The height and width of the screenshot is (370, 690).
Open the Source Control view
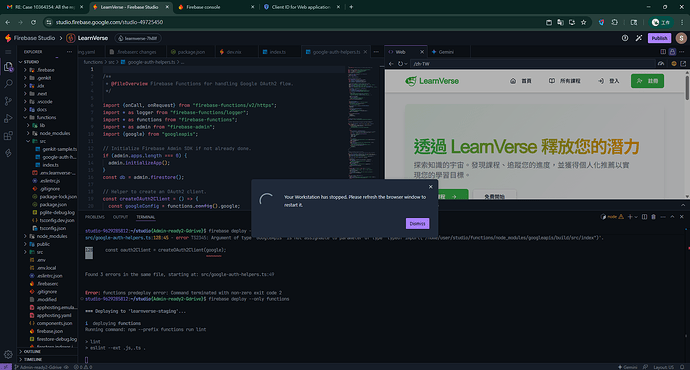(8, 101)
